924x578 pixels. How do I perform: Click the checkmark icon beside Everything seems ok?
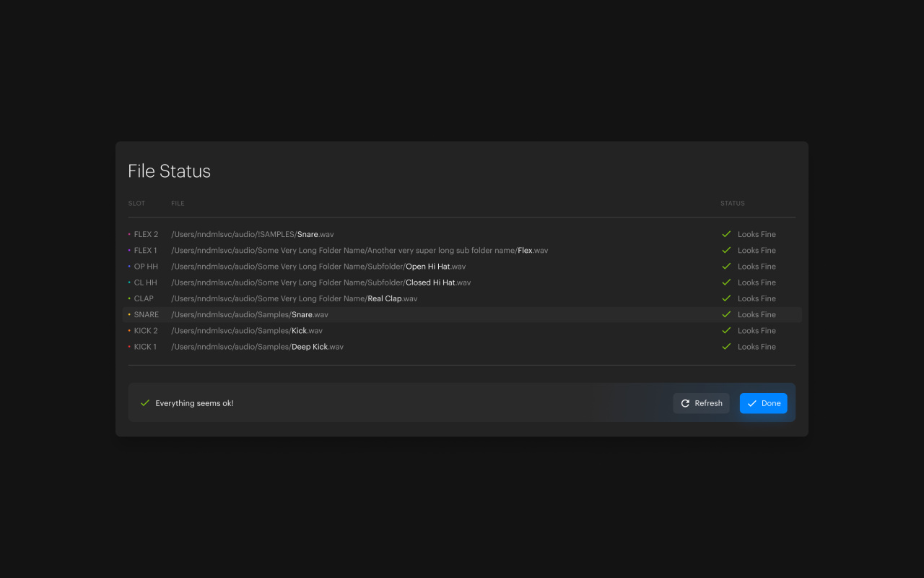click(145, 403)
